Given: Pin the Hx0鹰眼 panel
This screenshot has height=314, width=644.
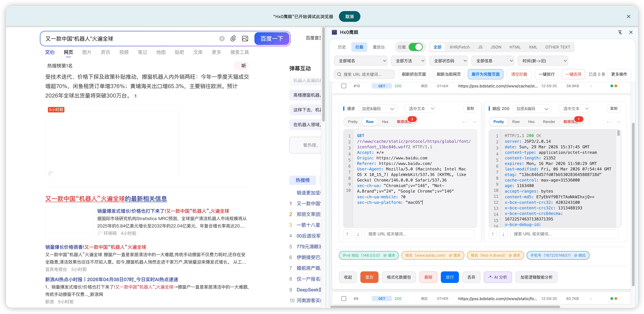Looking at the screenshot, I should [620, 32].
